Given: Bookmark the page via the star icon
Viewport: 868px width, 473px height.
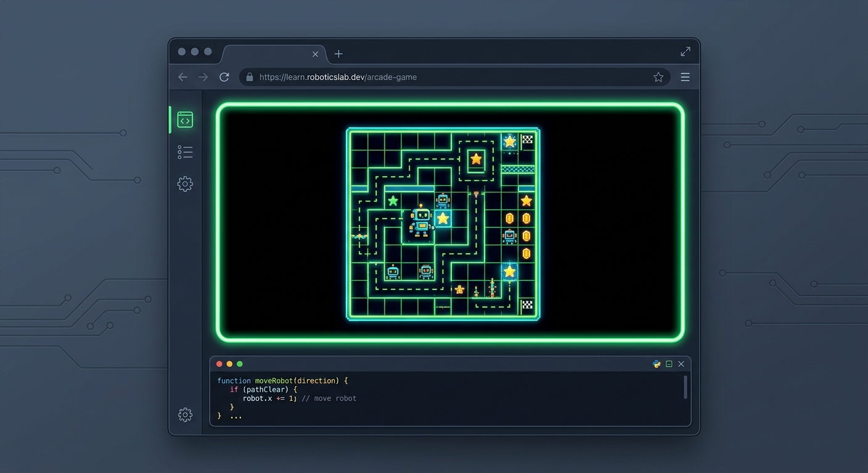Looking at the screenshot, I should [x=658, y=76].
